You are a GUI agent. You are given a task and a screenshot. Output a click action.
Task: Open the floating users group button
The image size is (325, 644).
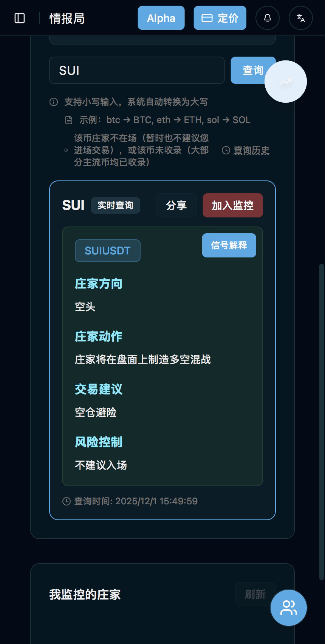point(289,608)
